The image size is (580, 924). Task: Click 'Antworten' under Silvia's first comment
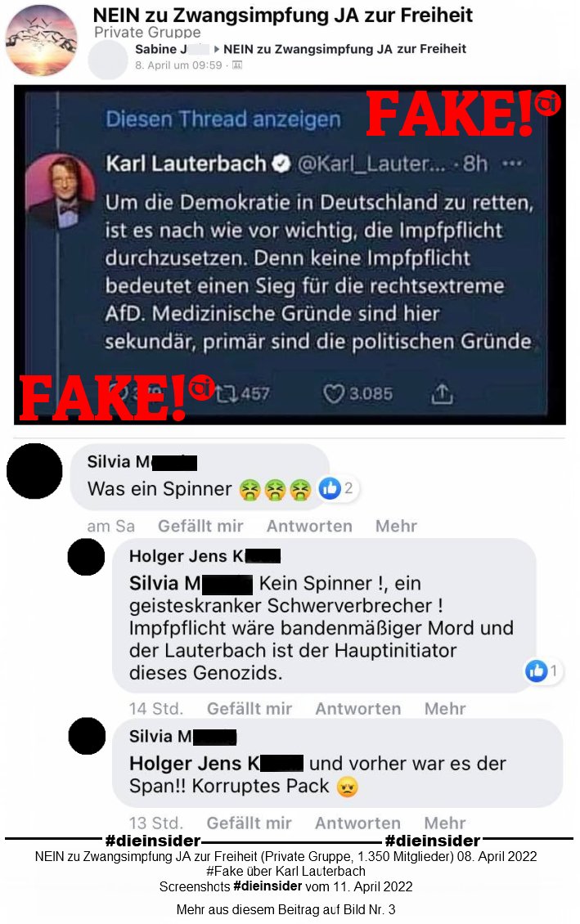click(309, 526)
